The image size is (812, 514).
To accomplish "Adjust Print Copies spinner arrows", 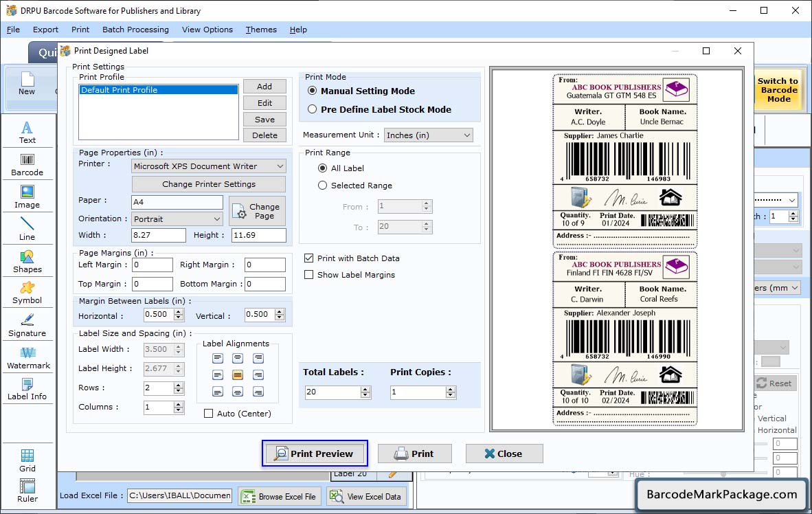I will click(451, 392).
